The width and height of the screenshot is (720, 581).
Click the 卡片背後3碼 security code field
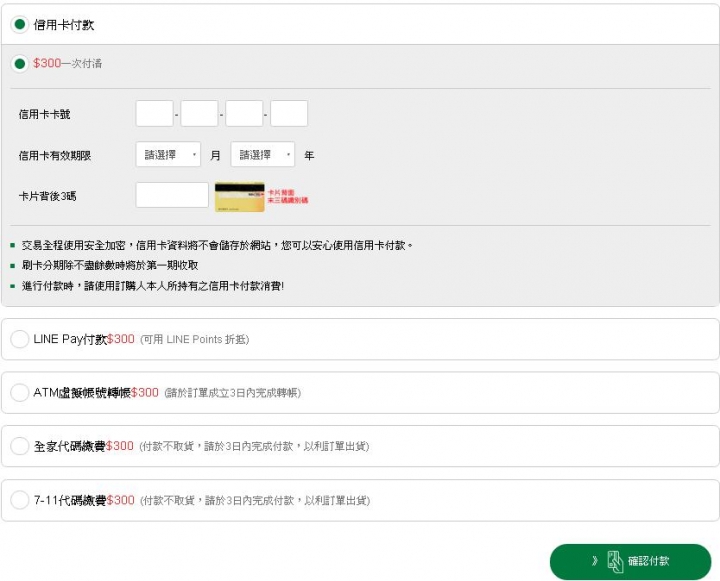point(172,195)
